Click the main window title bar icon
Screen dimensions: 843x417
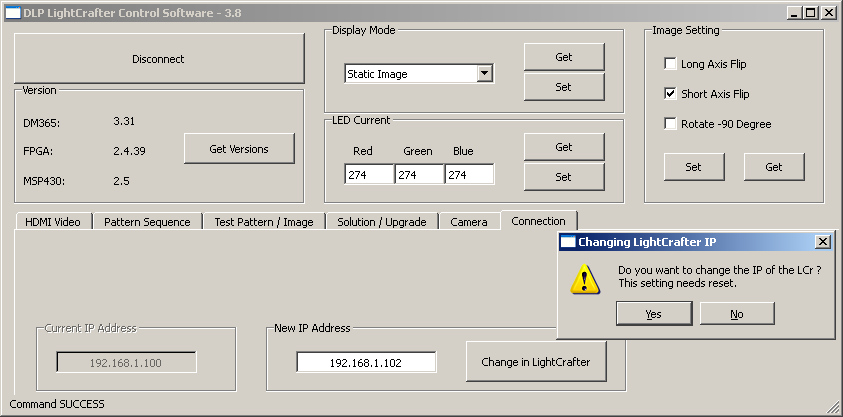(x=12, y=13)
